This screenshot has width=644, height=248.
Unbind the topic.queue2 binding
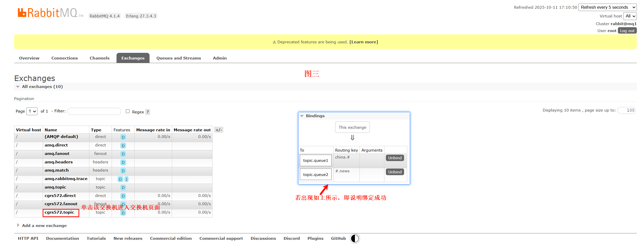pos(395,172)
